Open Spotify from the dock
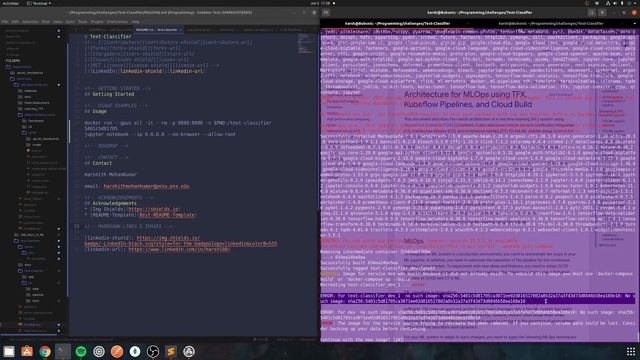The width and height of the screenshot is (640, 360). click(81, 351)
